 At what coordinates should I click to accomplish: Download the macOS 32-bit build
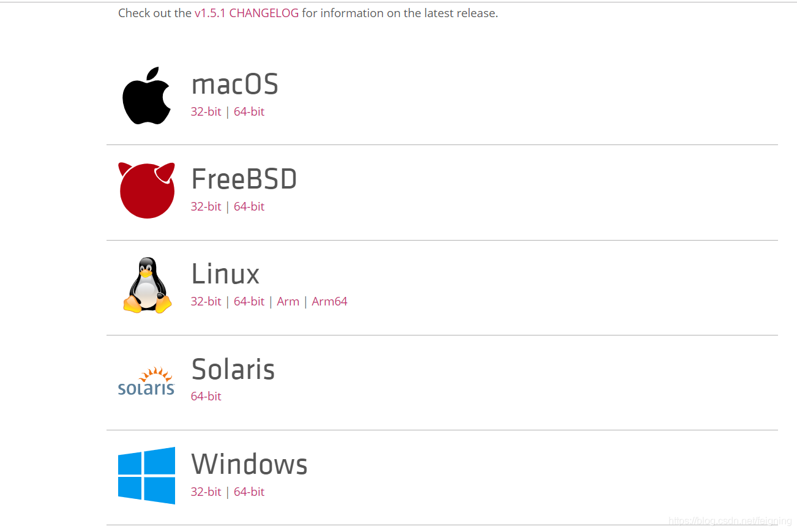(x=206, y=111)
